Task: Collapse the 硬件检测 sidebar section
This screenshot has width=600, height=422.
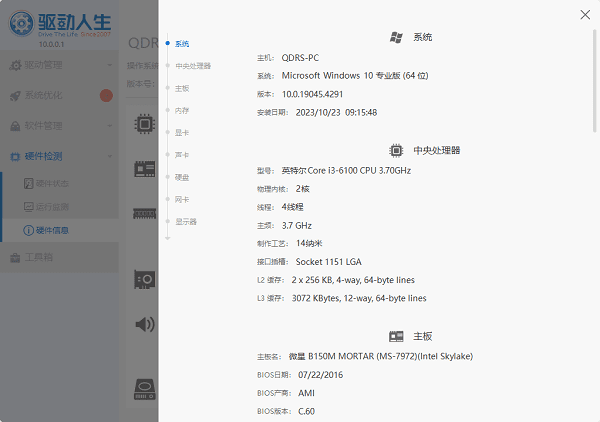Action: click(x=60, y=156)
